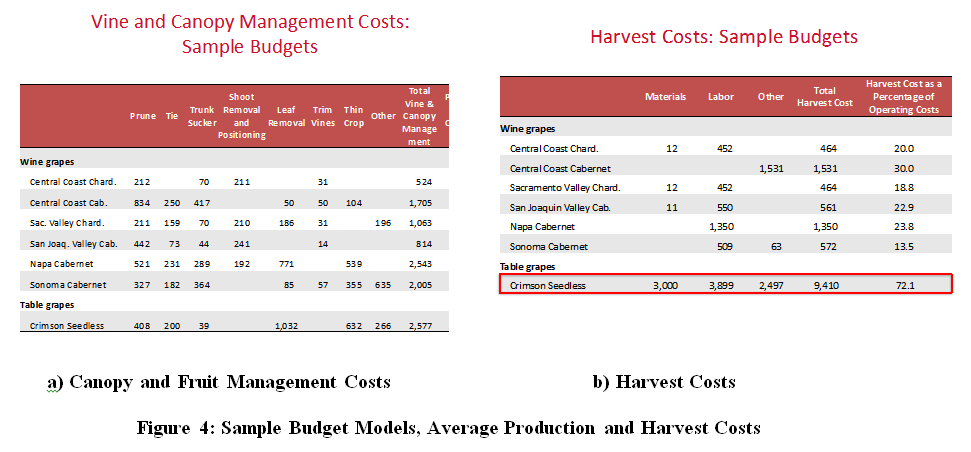The width and height of the screenshot is (971, 452).
Task: Click 'Total Vine & Canopy Management' header
Action: tap(419, 116)
